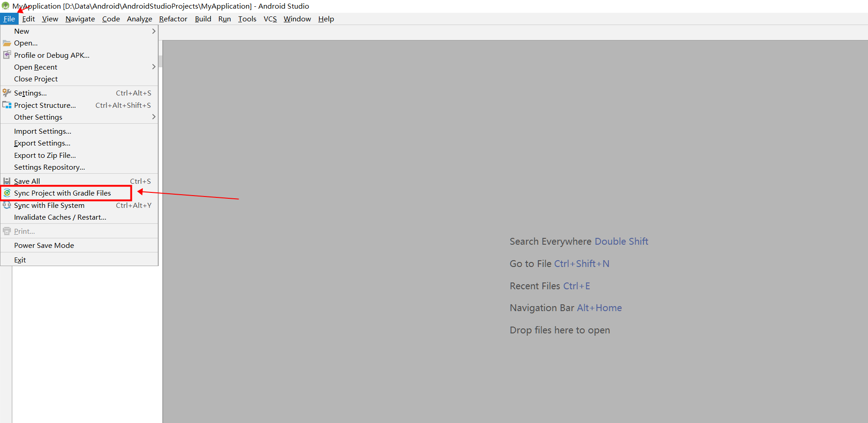
Task: Select Close Project
Action: (79, 79)
